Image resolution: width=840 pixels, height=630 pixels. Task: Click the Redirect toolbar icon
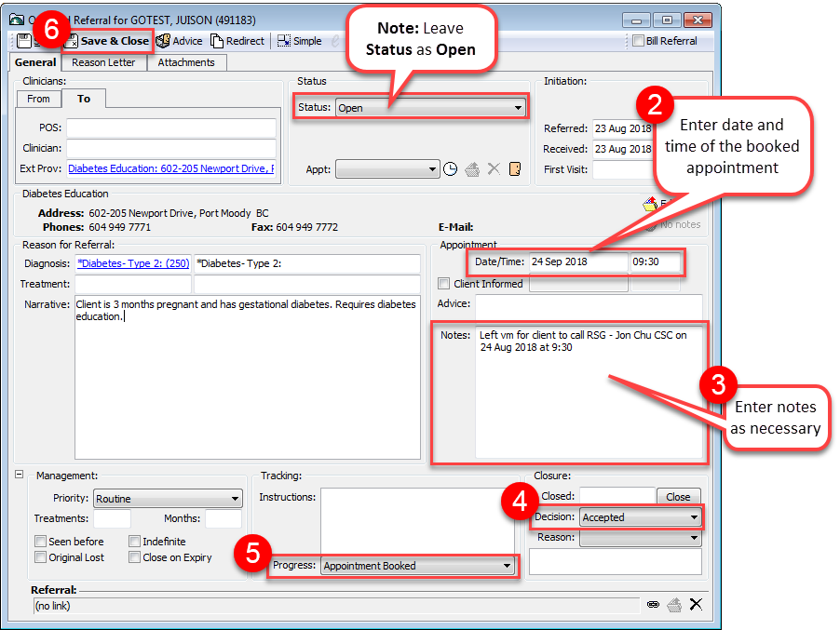click(x=237, y=41)
